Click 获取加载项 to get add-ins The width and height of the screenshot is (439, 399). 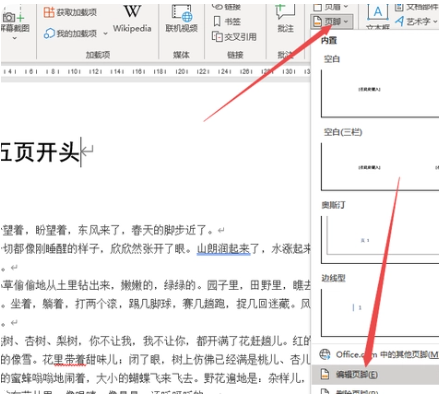(70, 13)
